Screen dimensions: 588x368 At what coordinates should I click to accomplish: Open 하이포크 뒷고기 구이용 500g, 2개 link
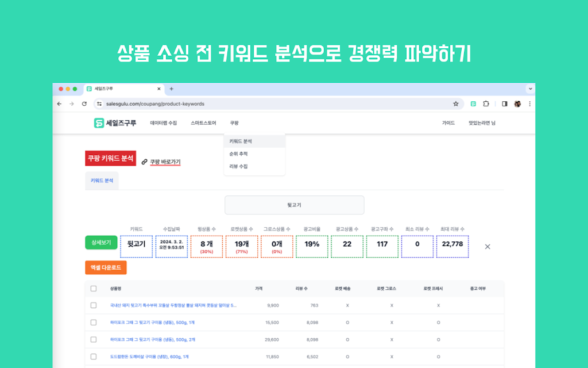153,339
